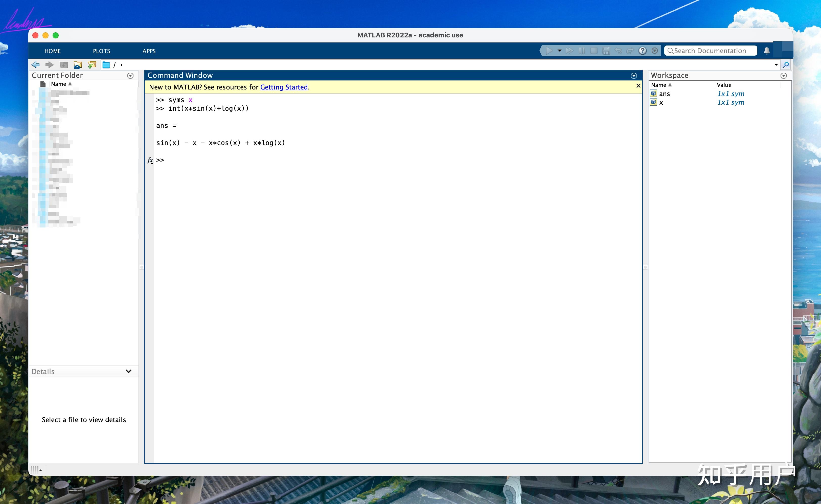Viewport: 821px width, 504px height.
Task: Toggle the quick access toolbar options arrow
Action: [x=655, y=51]
